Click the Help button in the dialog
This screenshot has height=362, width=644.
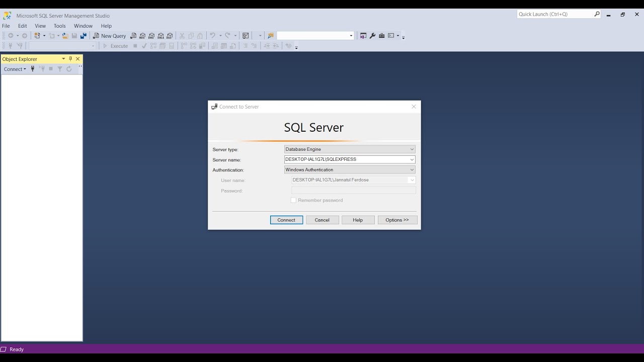[x=358, y=220]
